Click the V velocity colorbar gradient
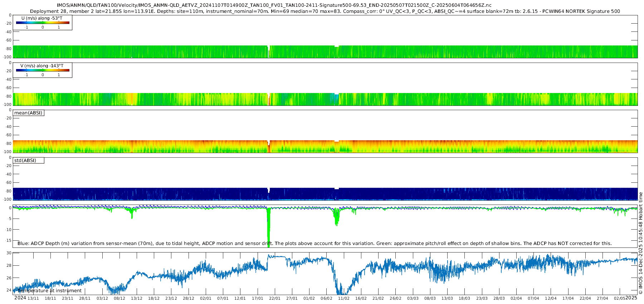 pyautogui.click(x=43, y=70)
